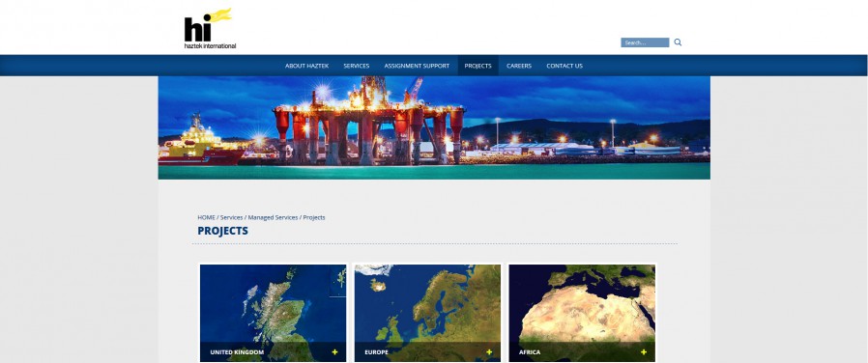Image resolution: width=868 pixels, height=363 pixels.
Task: Select the Projects navigation tab
Action: click(x=477, y=66)
